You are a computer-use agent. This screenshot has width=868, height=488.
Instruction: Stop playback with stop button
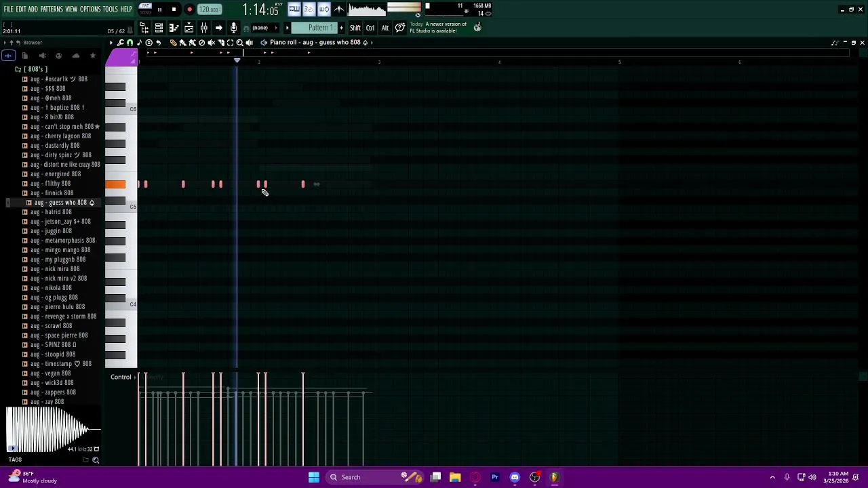tap(174, 9)
